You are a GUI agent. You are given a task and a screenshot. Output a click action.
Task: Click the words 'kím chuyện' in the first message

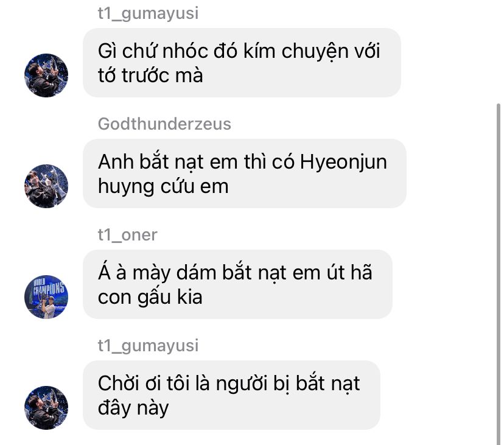coord(296,52)
